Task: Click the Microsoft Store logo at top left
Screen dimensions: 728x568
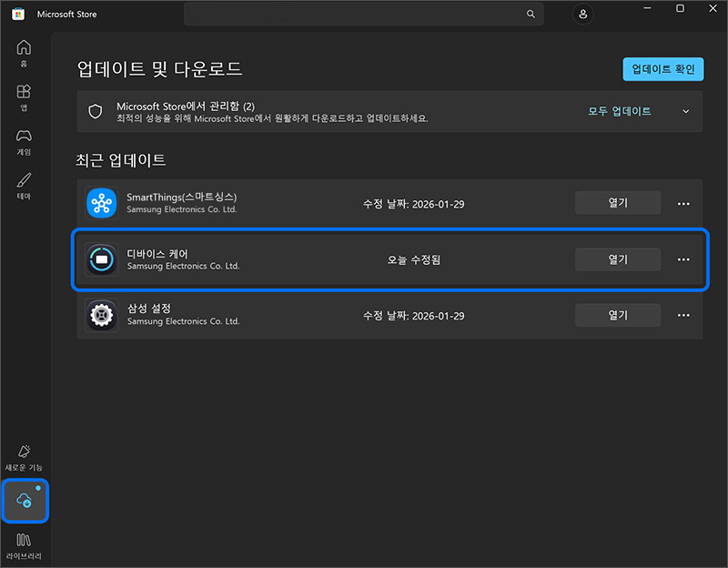Action: click(x=17, y=14)
